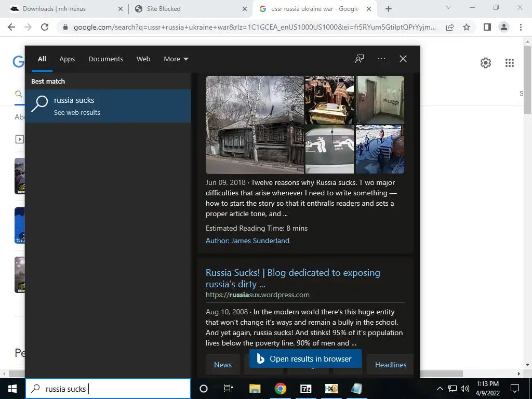
Task: Select the All search filter
Action: 42,59
